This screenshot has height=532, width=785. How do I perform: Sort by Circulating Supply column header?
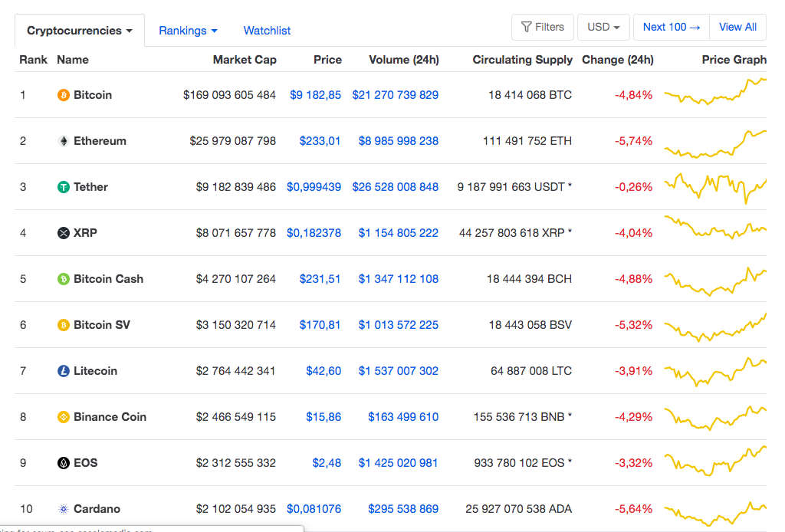click(522, 60)
